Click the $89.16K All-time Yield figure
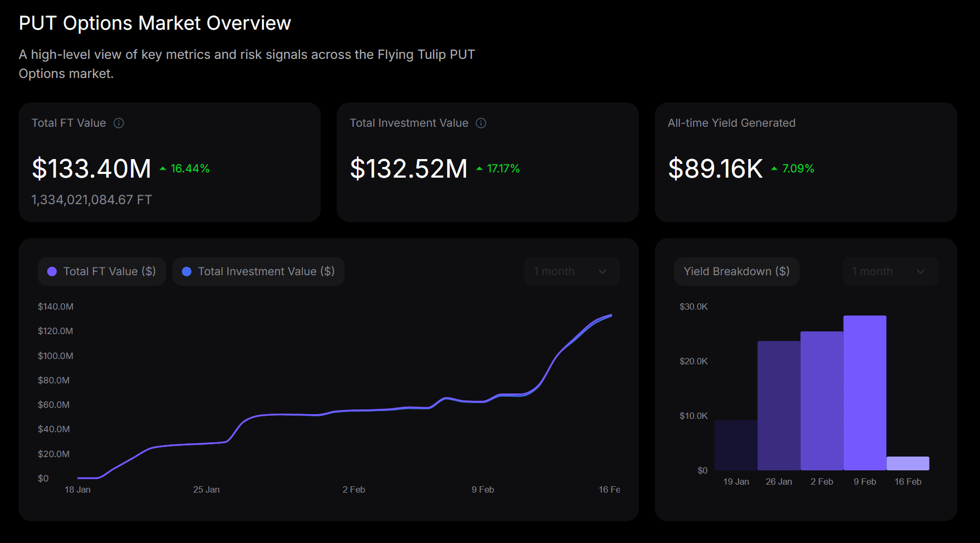980x543 pixels. pos(715,169)
